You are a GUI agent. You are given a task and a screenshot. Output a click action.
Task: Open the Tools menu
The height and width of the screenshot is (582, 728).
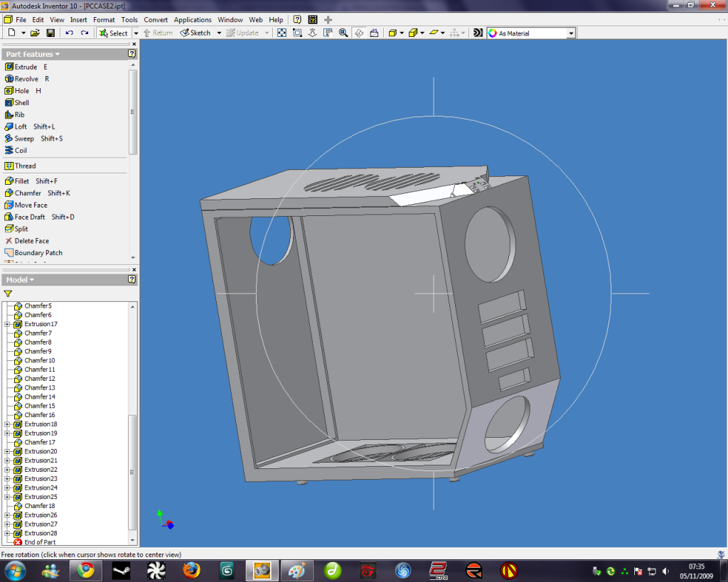[129, 19]
